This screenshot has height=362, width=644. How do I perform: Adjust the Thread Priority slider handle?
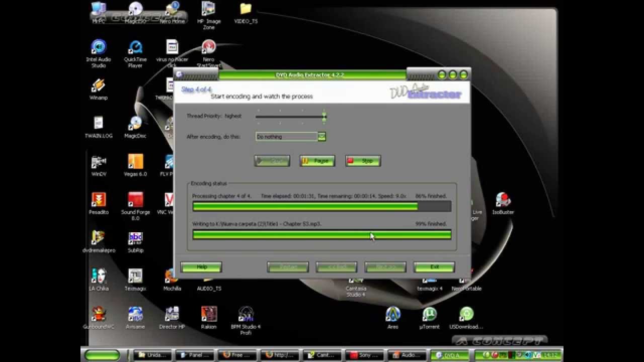(324, 117)
